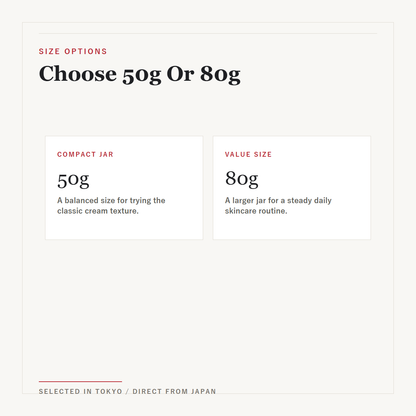Click the 'Choose 50g Or 80g' heading
The height and width of the screenshot is (416, 416).
(139, 74)
